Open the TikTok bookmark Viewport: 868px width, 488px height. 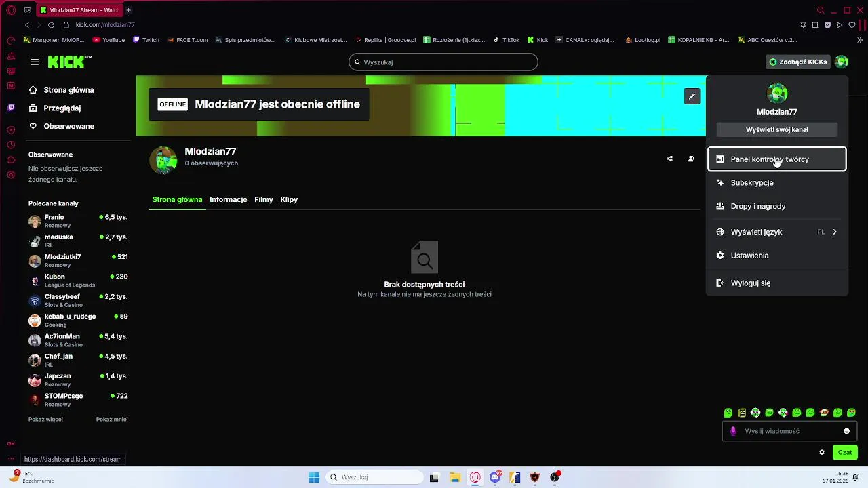(506, 40)
